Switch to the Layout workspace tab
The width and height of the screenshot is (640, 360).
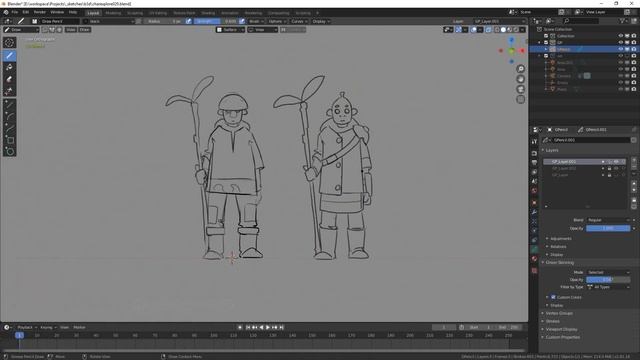click(93, 13)
